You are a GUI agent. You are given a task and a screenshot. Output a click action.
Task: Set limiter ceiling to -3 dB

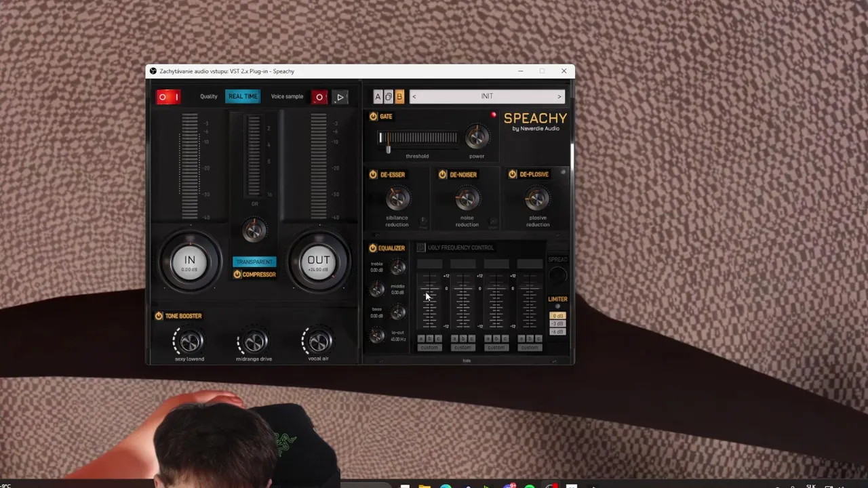point(557,324)
